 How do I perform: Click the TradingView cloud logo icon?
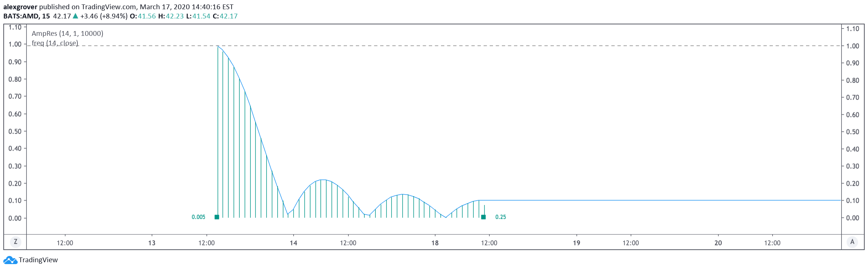tap(10, 260)
